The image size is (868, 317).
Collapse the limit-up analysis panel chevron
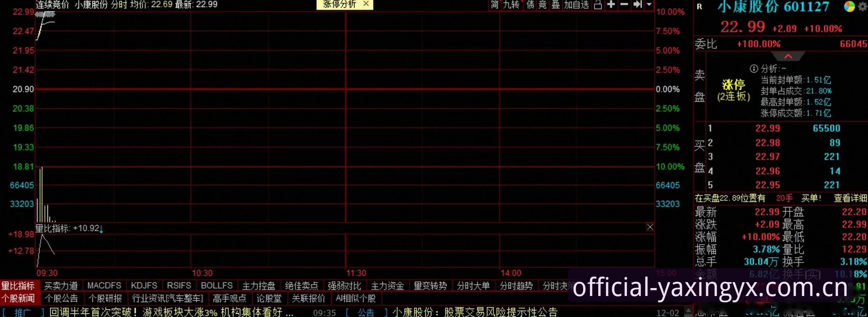788,56
